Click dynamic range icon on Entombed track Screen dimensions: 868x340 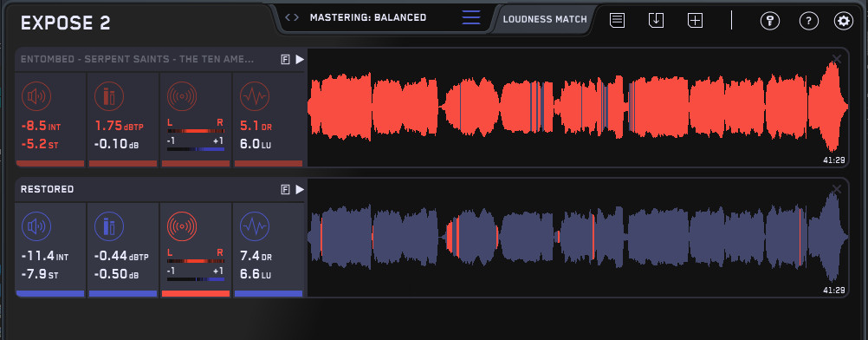(254, 97)
